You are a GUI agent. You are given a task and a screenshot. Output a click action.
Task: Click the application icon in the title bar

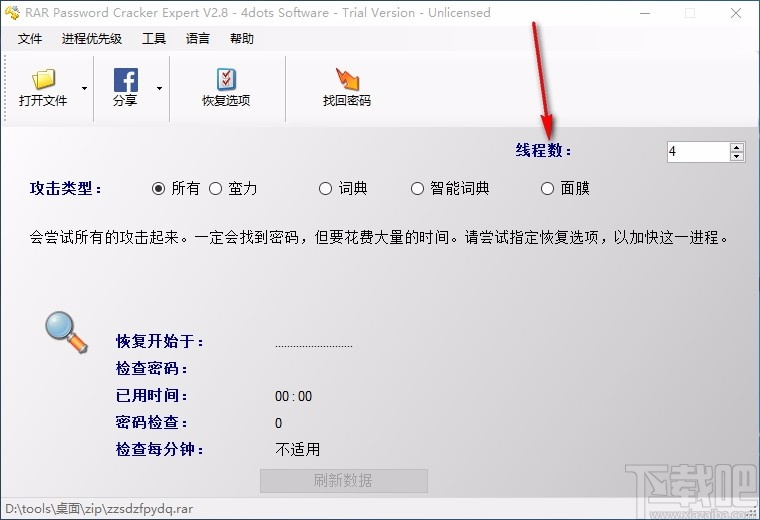pos(12,13)
